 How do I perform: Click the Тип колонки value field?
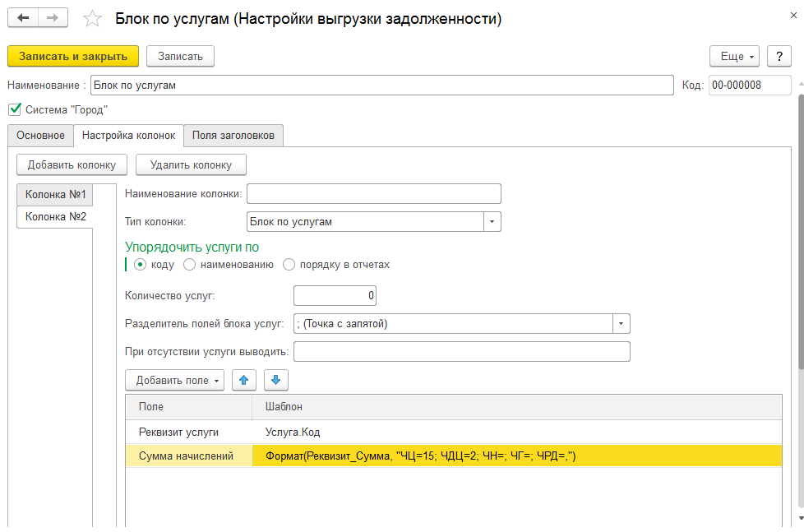pos(365,222)
